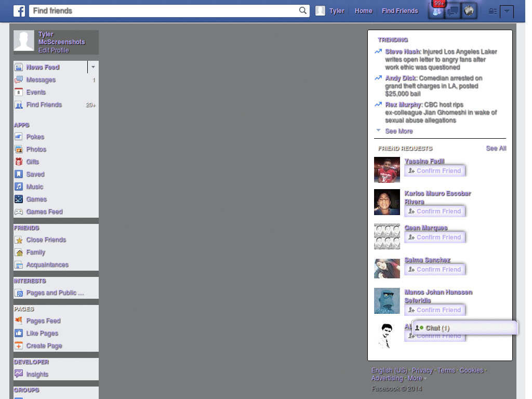Open the account menu dropdown arrow
The image size is (532, 399).
click(x=507, y=11)
